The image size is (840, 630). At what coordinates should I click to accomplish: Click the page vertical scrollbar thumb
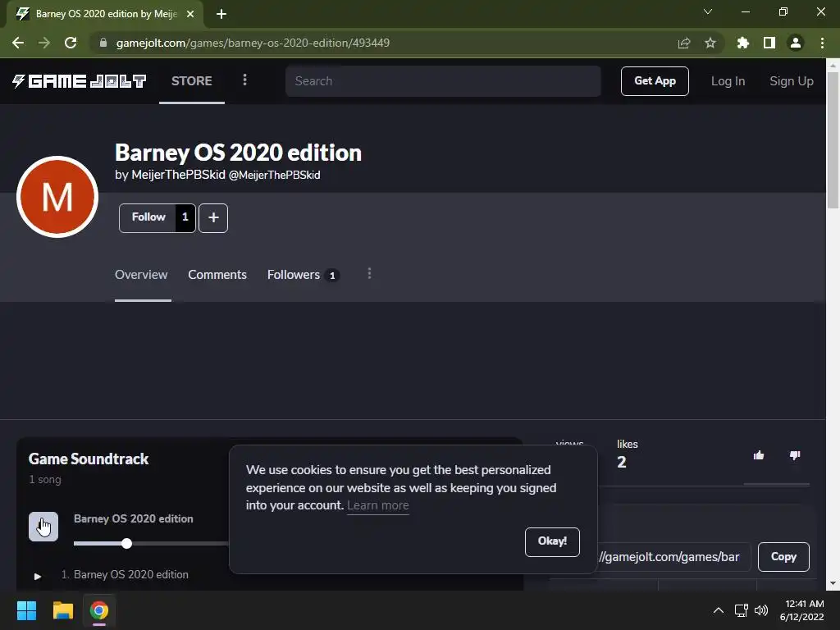(833, 140)
